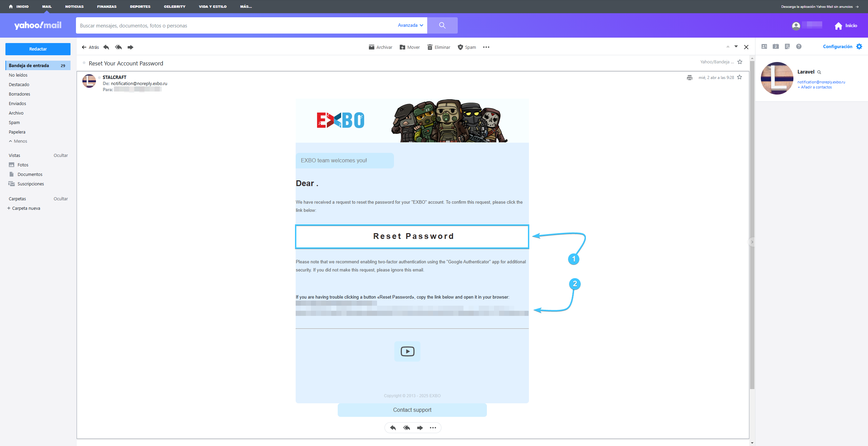Expand the Avanzada search dropdown

pos(410,25)
